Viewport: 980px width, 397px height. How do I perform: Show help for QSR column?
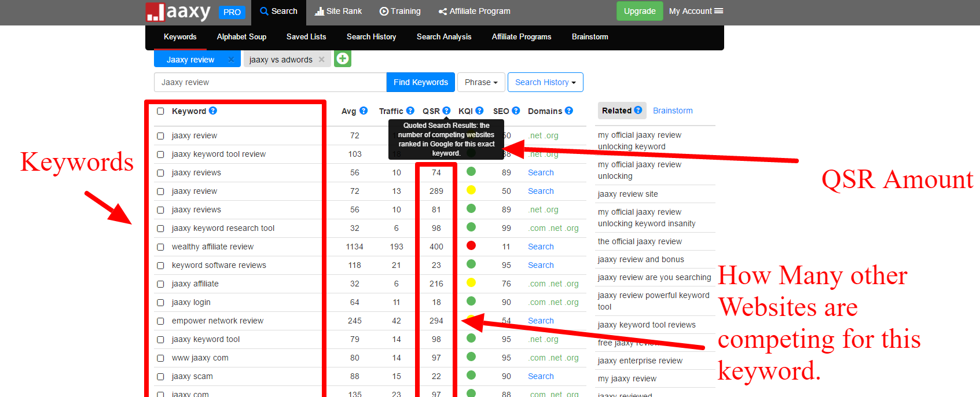coord(446,111)
